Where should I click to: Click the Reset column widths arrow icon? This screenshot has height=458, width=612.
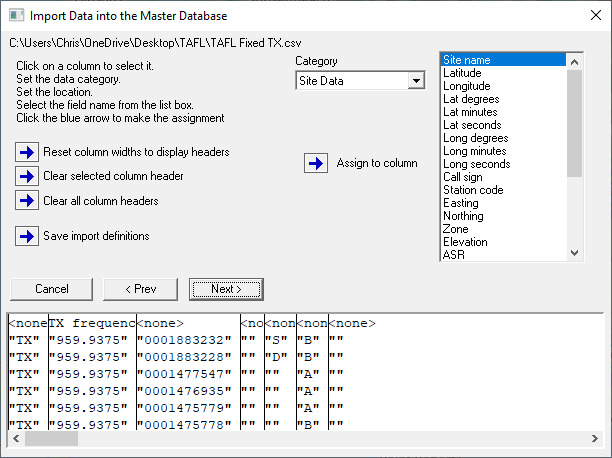click(26, 152)
